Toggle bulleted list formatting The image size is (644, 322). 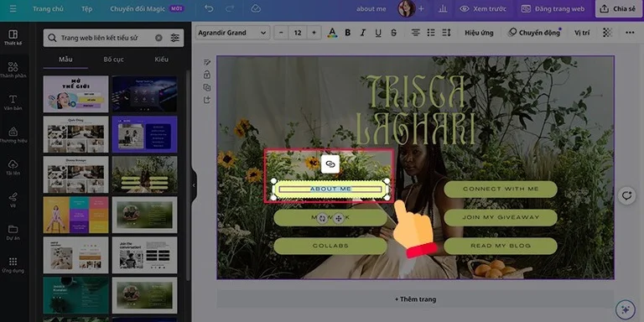point(431,33)
